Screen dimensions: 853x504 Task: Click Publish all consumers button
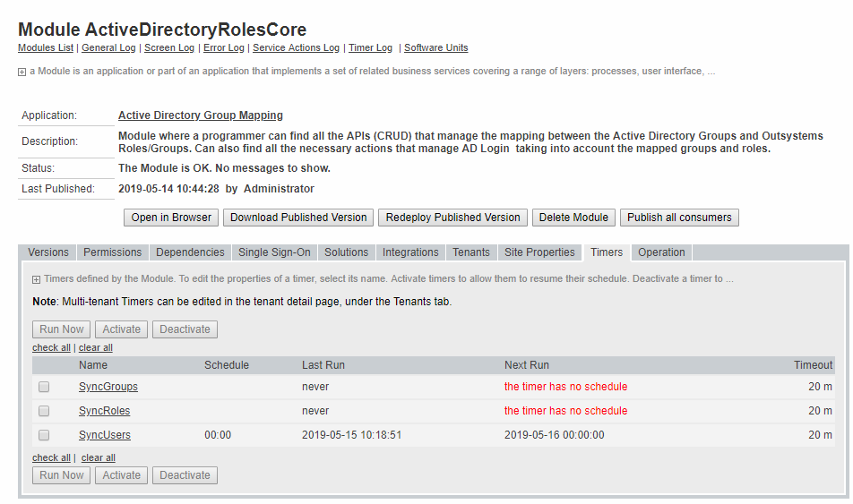point(679,218)
